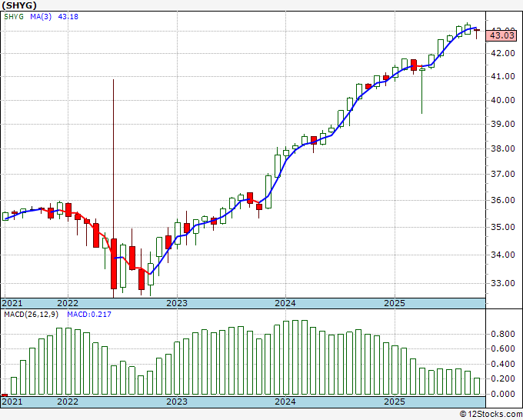Viewport: 523px width, 420px height.
Task: Click the 0.200 MACD axis label
Action: (x=503, y=379)
